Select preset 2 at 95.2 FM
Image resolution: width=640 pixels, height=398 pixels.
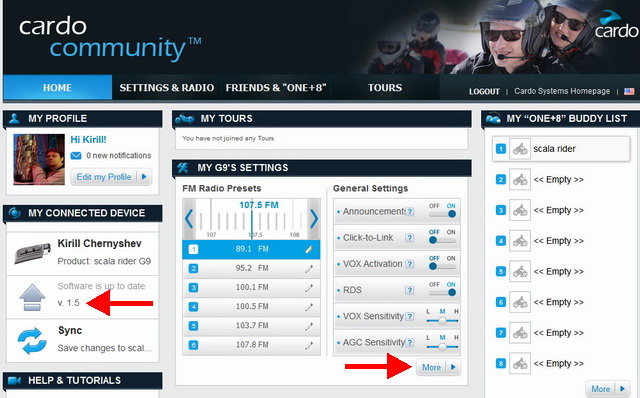(251, 268)
